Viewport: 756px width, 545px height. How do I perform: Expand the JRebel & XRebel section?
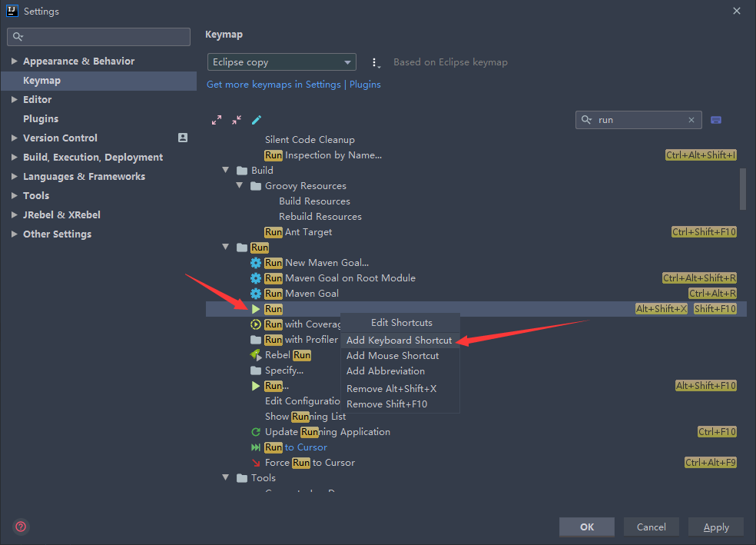15,215
